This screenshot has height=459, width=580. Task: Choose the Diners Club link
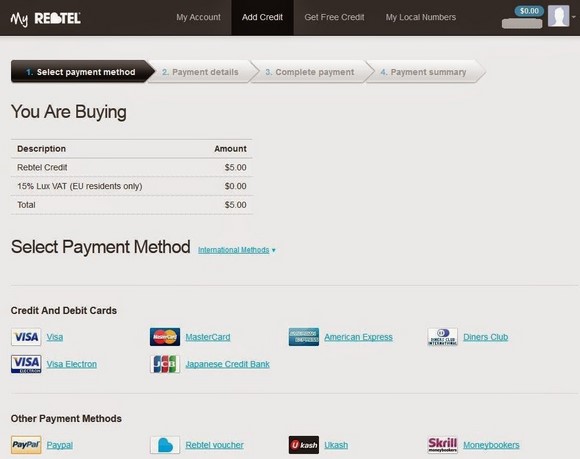(x=486, y=337)
